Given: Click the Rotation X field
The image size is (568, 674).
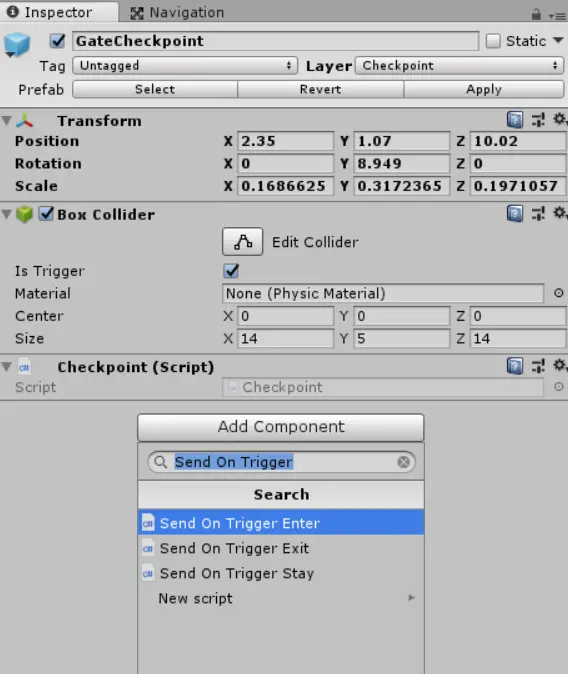Looking at the screenshot, I should [x=286, y=163].
